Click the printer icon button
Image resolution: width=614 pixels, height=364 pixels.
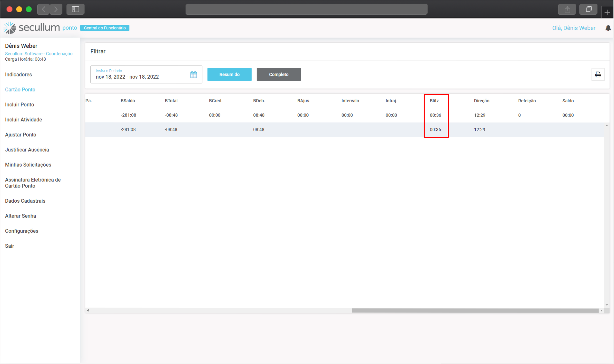(598, 75)
